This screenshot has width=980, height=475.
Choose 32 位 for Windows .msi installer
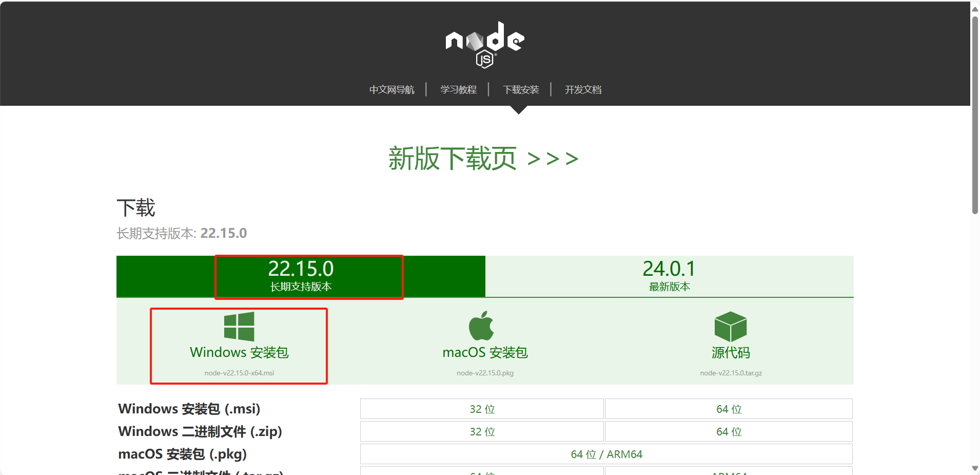tap(482, 409)
